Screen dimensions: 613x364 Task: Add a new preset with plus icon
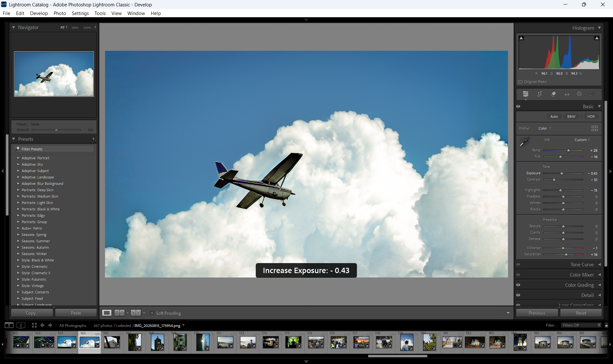(94, 139)
